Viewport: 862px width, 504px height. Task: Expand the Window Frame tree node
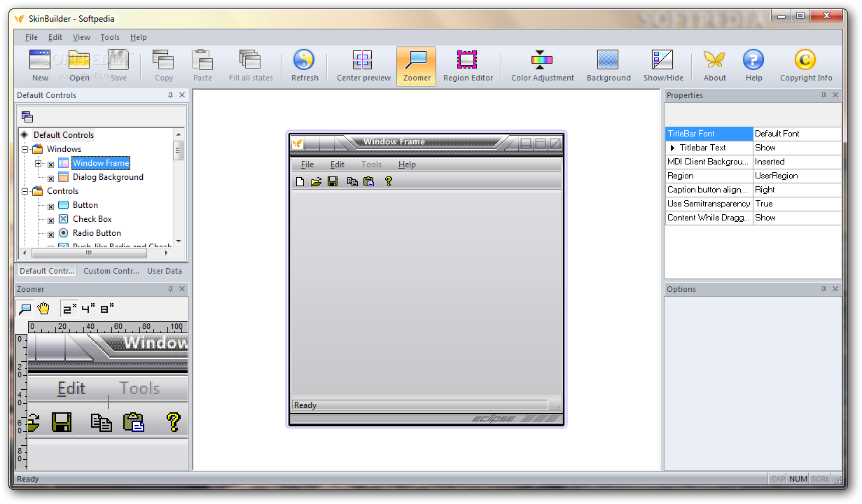tap(39, 163)
